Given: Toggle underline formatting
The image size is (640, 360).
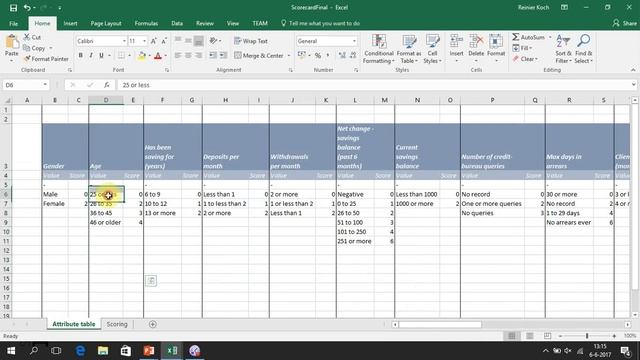Looking at the screenshot, I should (x=101, y=55).
